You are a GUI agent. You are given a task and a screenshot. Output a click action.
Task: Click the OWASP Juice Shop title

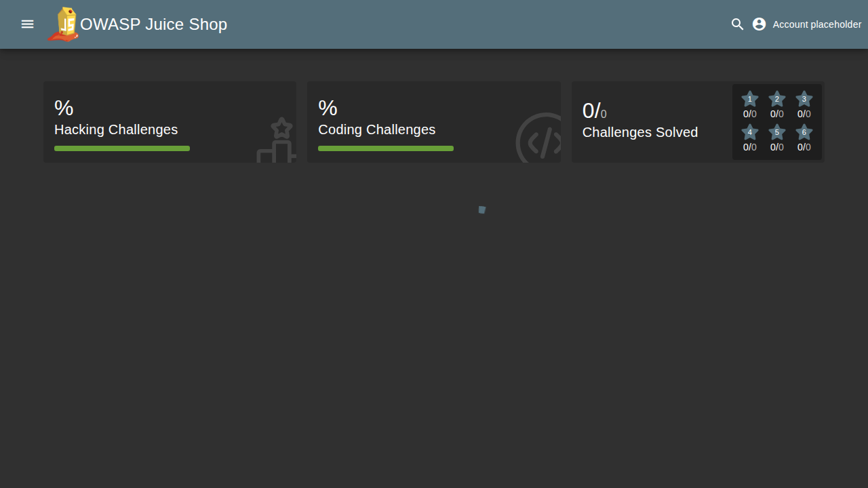pos(154,24)
